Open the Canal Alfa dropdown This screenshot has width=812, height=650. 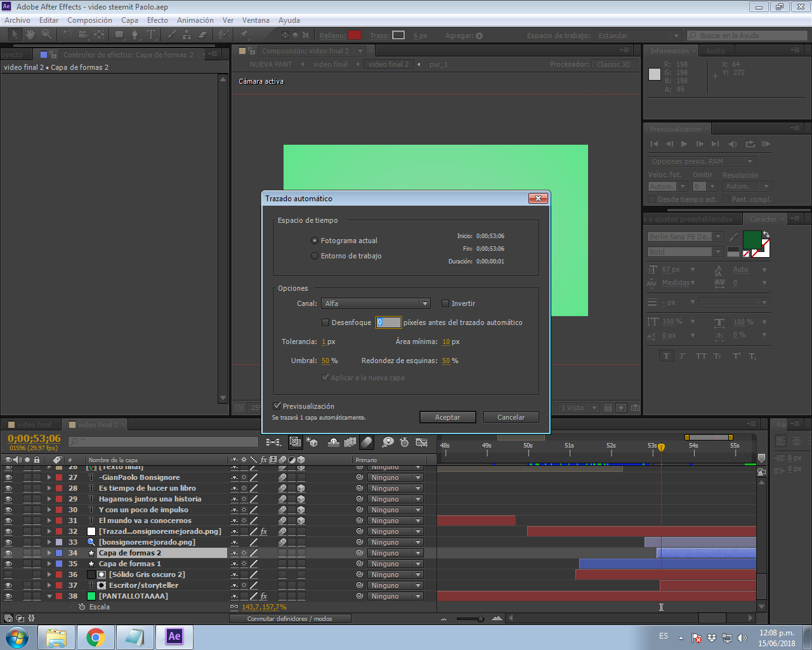376,303
